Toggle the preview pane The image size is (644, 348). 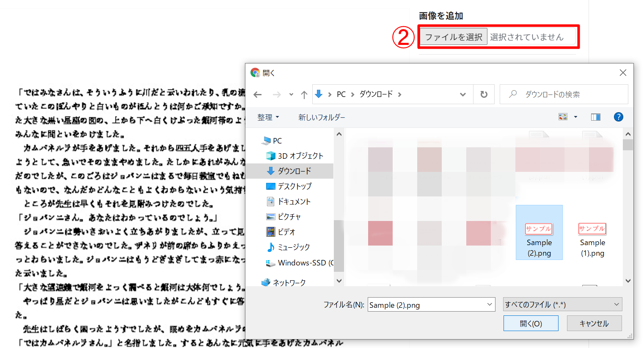click(x=595, y=117)
